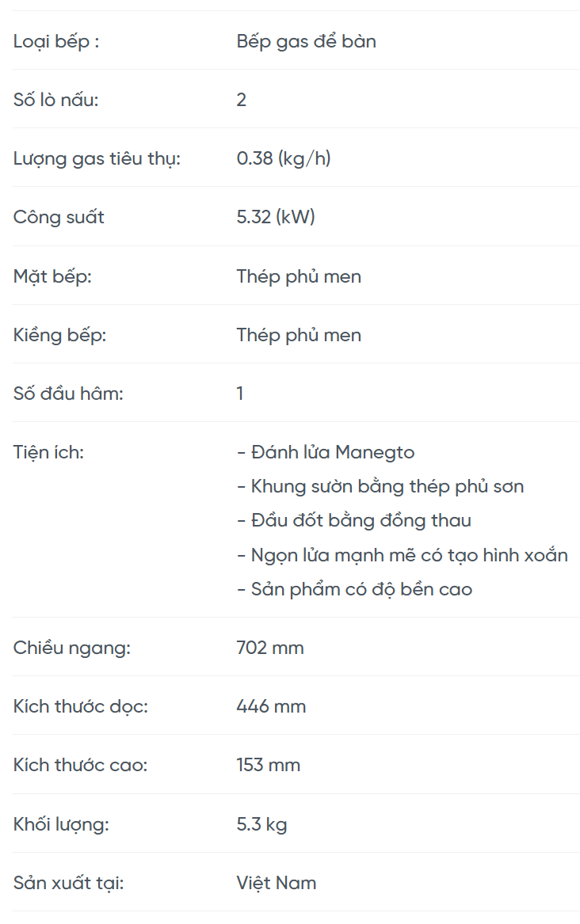This screenshot has width=580, height=924.
Task: Click 'Ngọn lửa mạnh mẽ có tạo hình xoắn'
Action: (403, 555)
